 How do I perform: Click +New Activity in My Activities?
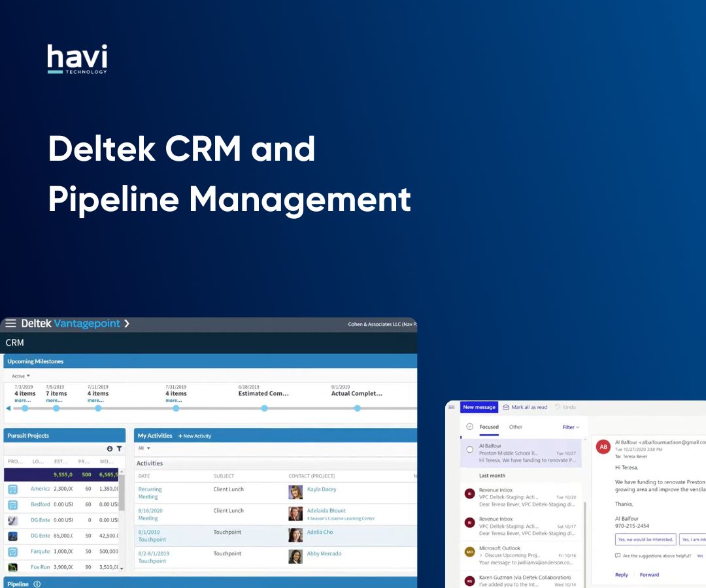(195, 436)
